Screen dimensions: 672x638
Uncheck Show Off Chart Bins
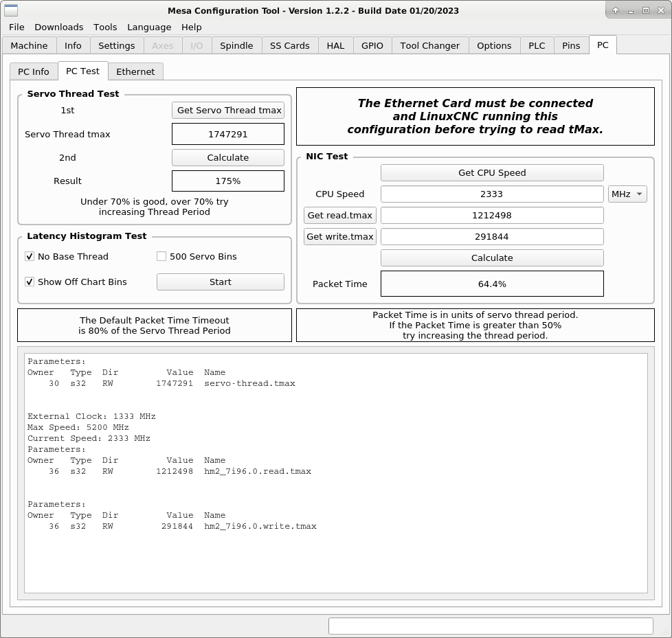(x=30, y=282)
